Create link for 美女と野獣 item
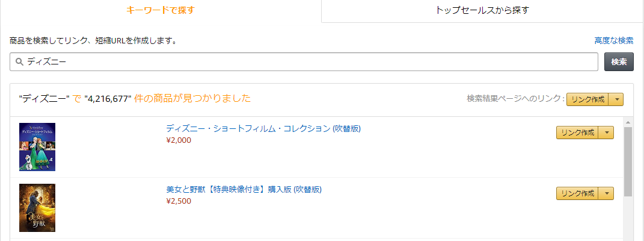This screenshot has width=644, height=241. pyautogui.click(x=577, y=194)
